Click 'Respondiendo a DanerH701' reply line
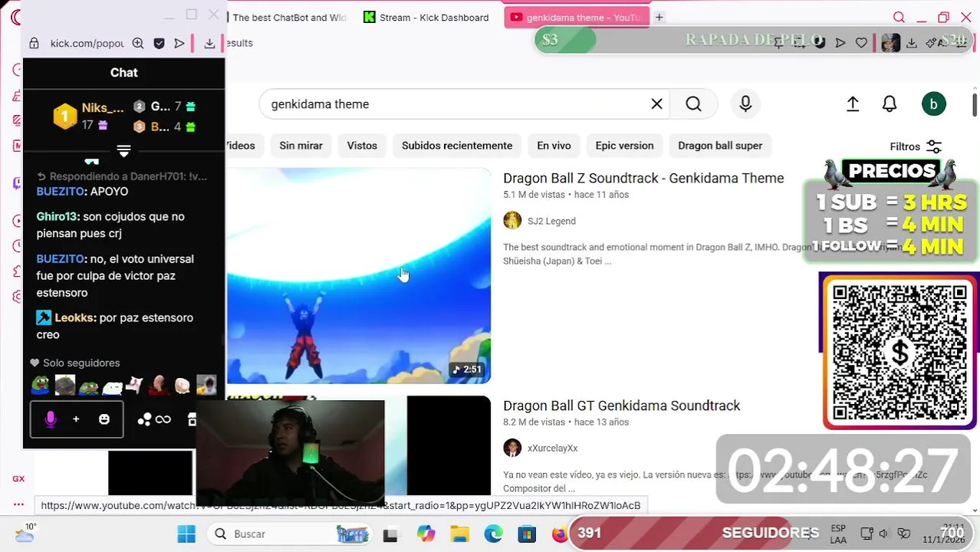Screen dimensions: 980x552 click(x=122, y=176)
